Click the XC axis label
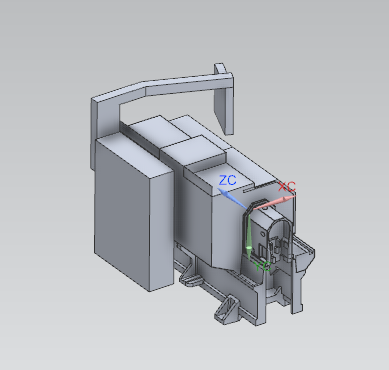389x370 pixels. pos(287,187)
